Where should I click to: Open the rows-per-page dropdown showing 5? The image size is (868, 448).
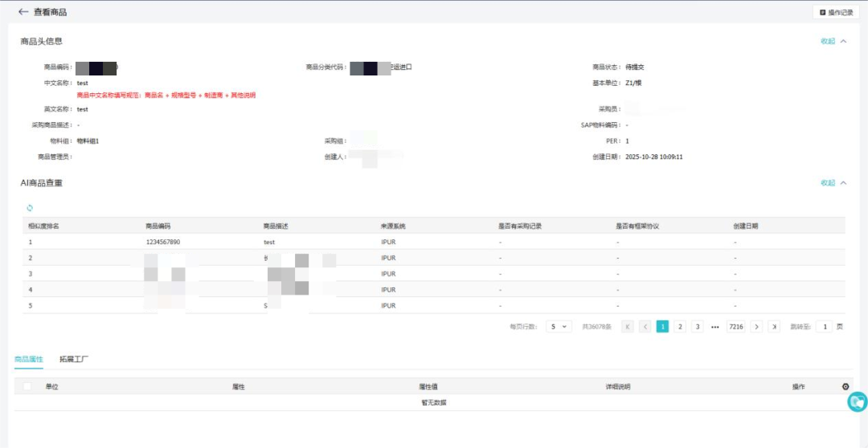(559, 327)
